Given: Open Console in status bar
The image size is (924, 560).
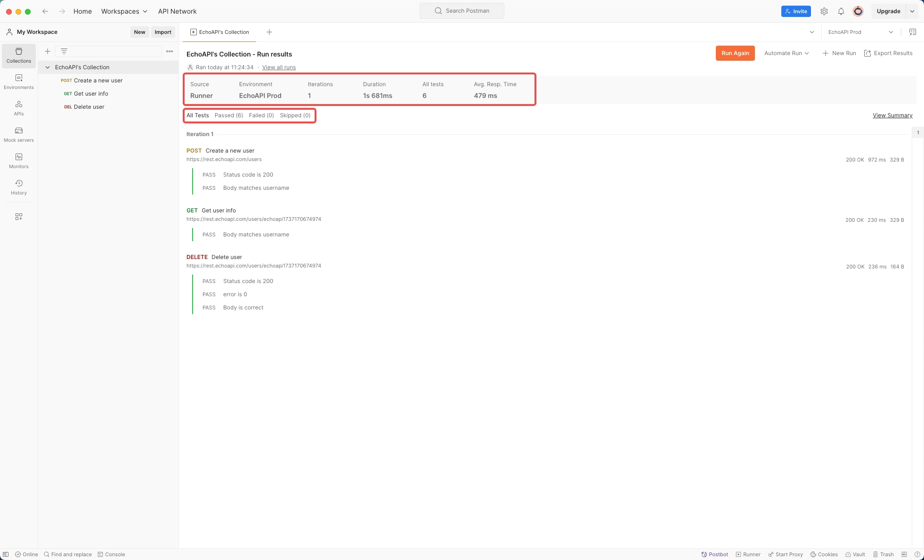Looking at the screenshot, I should (x=111, y=554).
